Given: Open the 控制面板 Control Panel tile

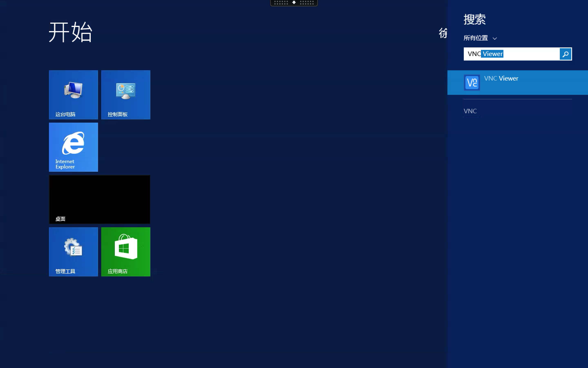Looking at the screenshot, I should pyautogui.click(x=126, y=95).
